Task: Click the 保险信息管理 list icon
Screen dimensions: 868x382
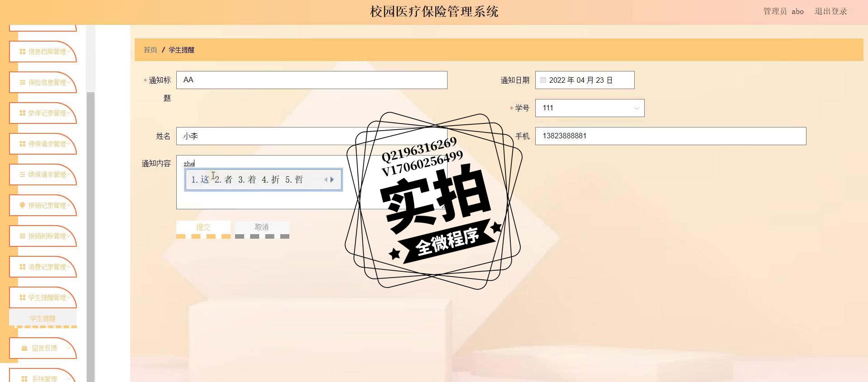Action: pyautogui.click(x=22, y=82)
